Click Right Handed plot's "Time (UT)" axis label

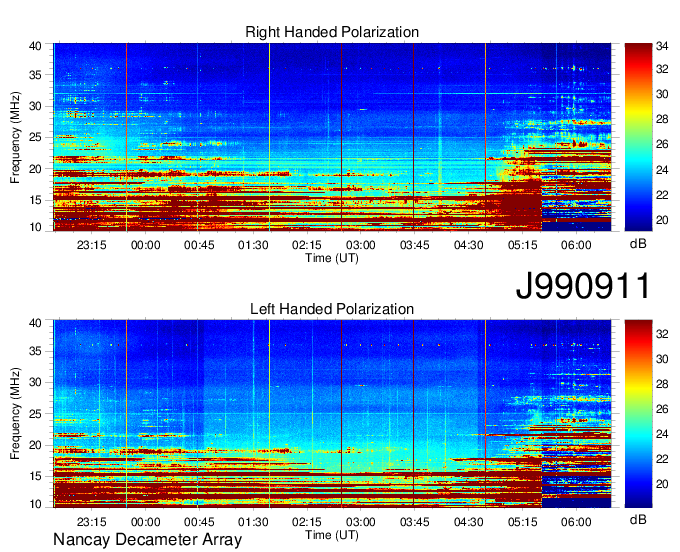(x=332, y=258)
